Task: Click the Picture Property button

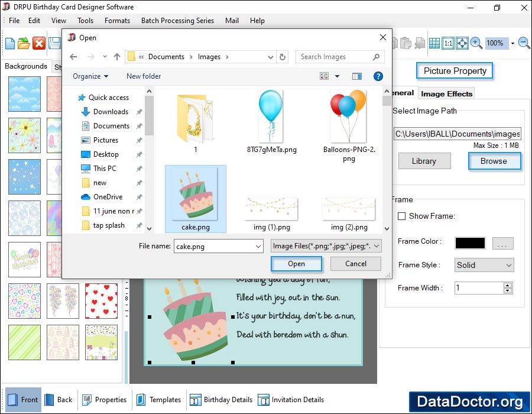Action: (x=455, y=70)
